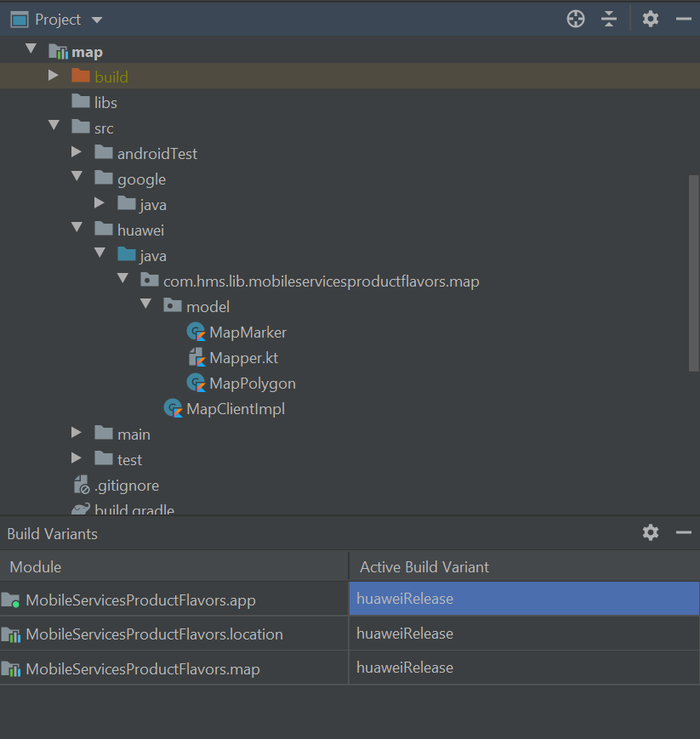Screen dimensions: 700x739
Task: Click the orange build folder icon
Action: tap(81, 76)
